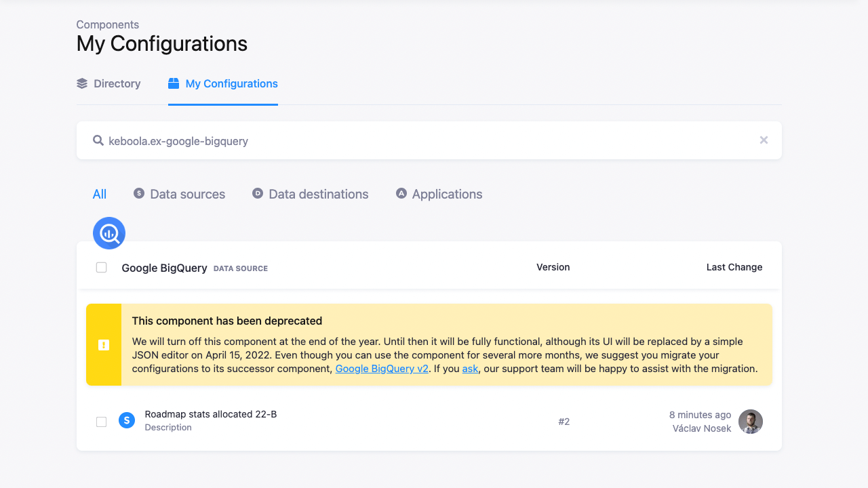Select the My Configurations tab
868x488 pixels.
pyautogui.click(x=231, y=83)
